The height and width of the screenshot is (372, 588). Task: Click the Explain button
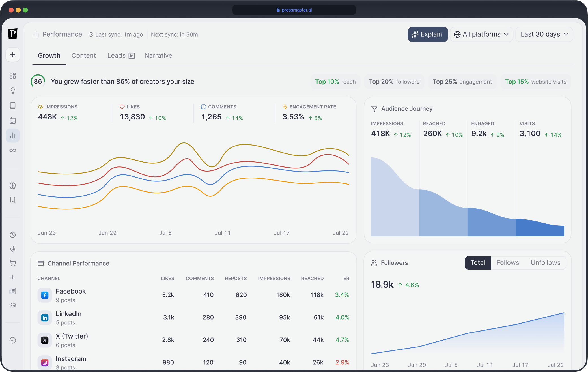(428, 34)
